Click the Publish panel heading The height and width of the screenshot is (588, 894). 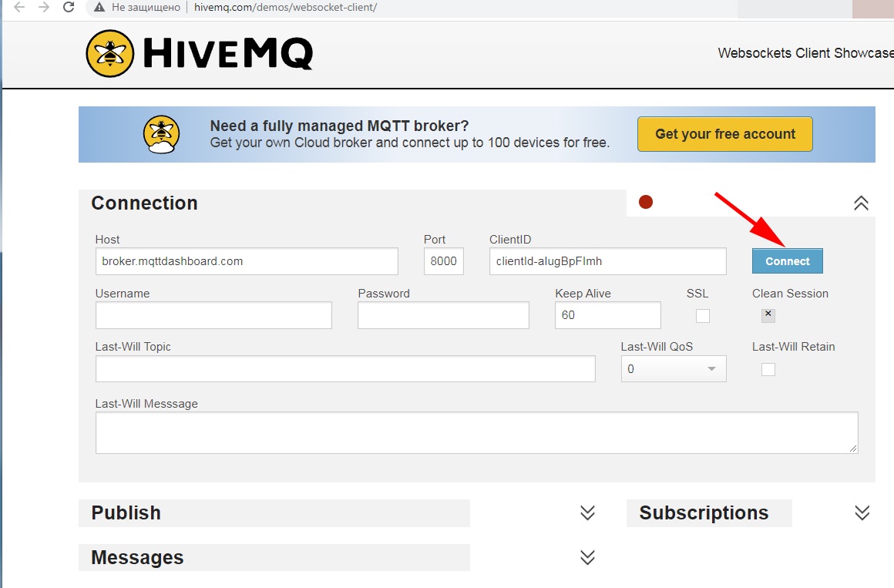126,512
